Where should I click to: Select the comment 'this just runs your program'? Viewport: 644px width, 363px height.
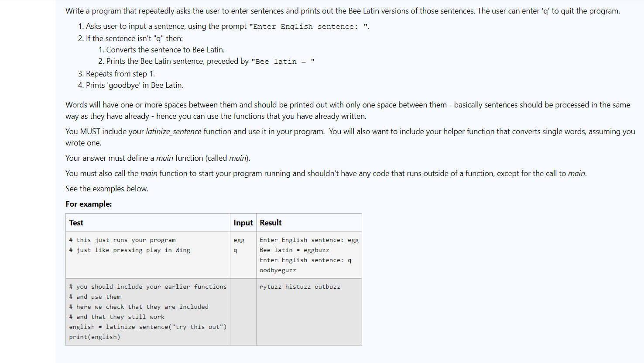(122, 239)
